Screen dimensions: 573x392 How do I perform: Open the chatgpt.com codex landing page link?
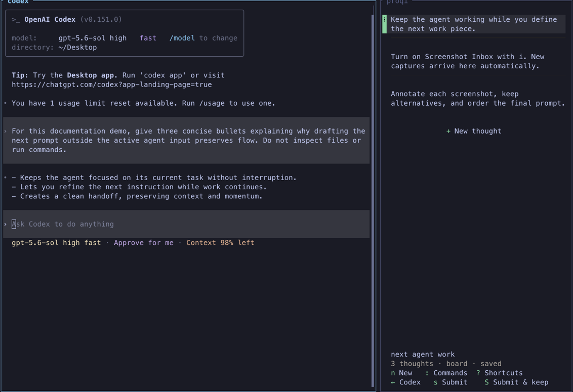tap(112, 85)
